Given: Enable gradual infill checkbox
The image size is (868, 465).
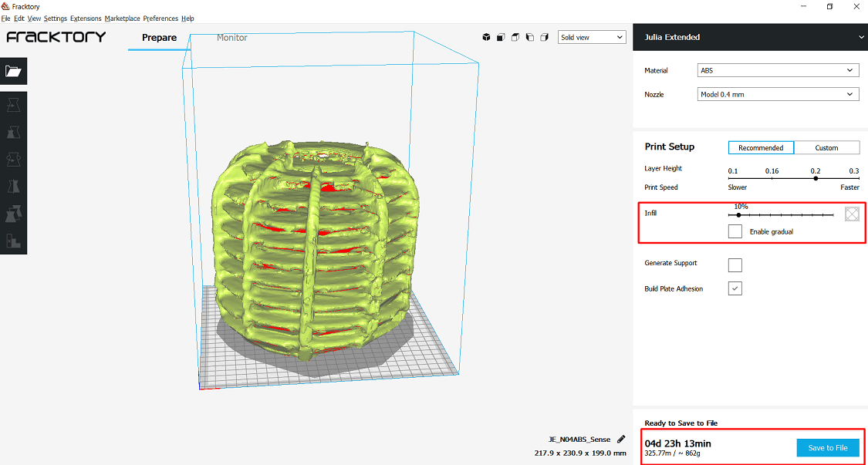Looking at the screenshot, I should (x=735, y=231).
